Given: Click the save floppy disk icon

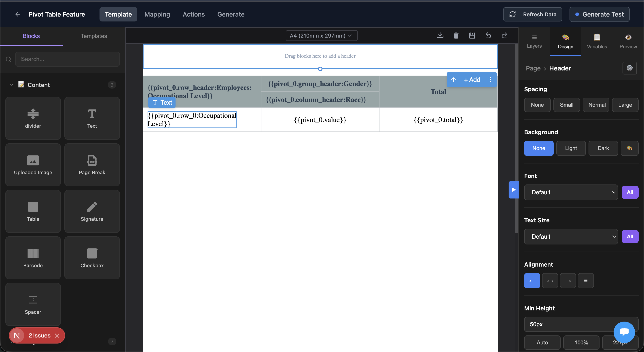Looking at the screenshot, I should tap(472, 36).
